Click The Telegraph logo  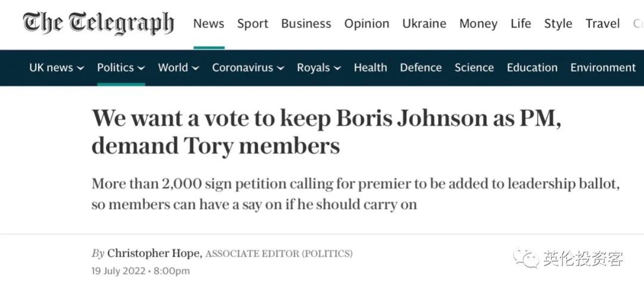pos(98,24)
